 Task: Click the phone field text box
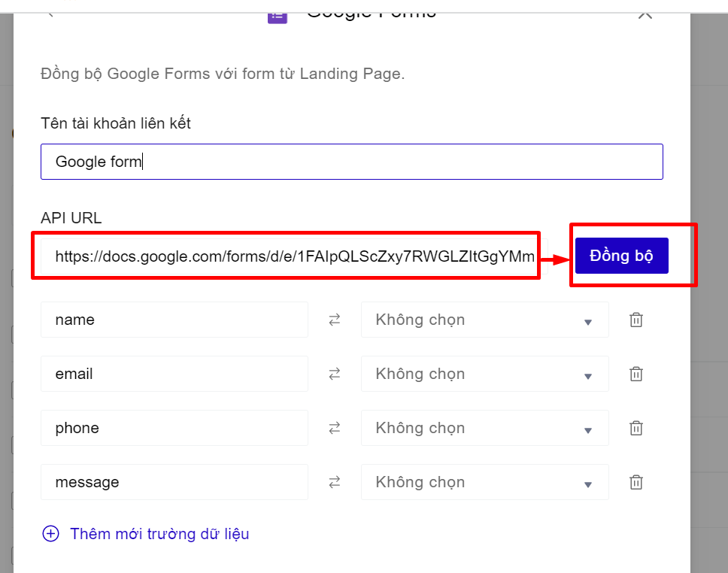coord(174,428)
